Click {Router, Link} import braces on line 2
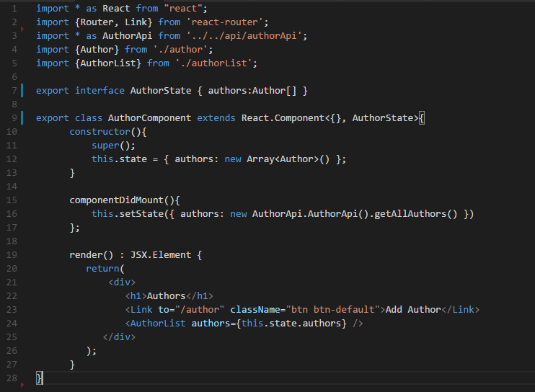 [x=114, y=22]
